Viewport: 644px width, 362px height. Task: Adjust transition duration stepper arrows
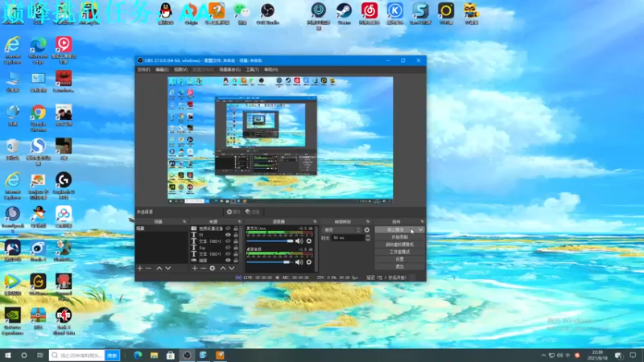(x=368, y=237)
